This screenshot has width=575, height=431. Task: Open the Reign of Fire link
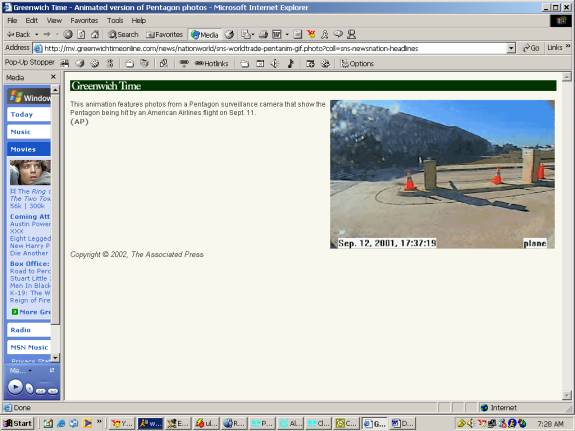coord(30,300)
